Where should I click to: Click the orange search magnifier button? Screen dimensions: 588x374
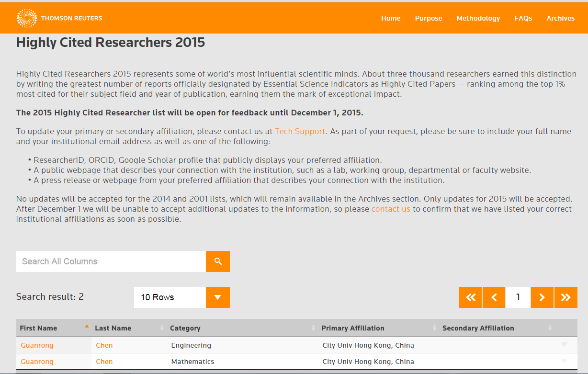(218, 261)
